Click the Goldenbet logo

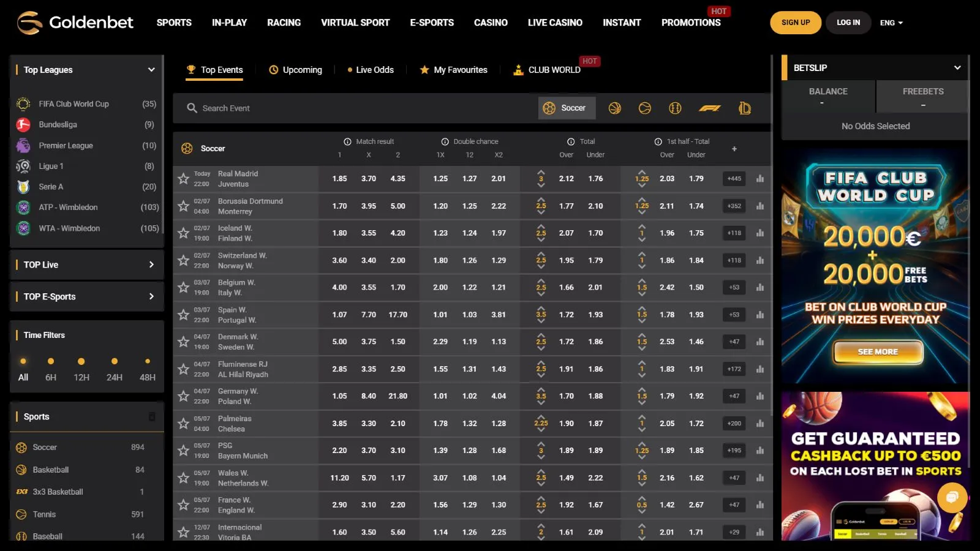(x=75, y=23)
